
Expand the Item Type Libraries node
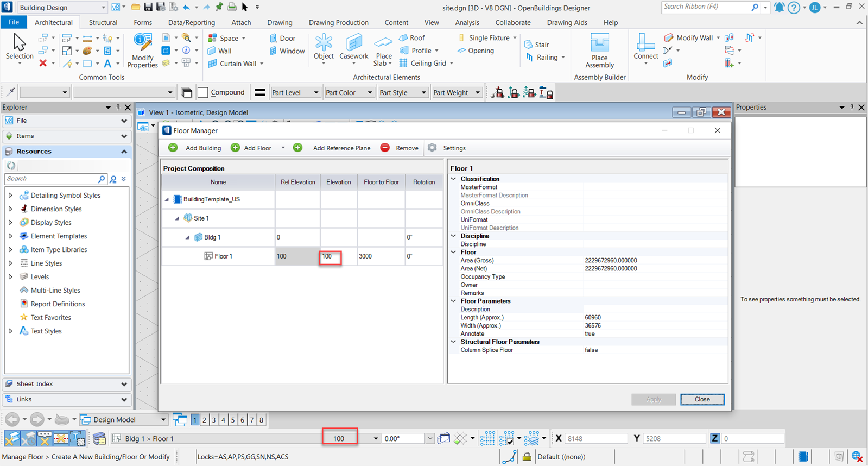pyautogui.click(x=10, y=249)
